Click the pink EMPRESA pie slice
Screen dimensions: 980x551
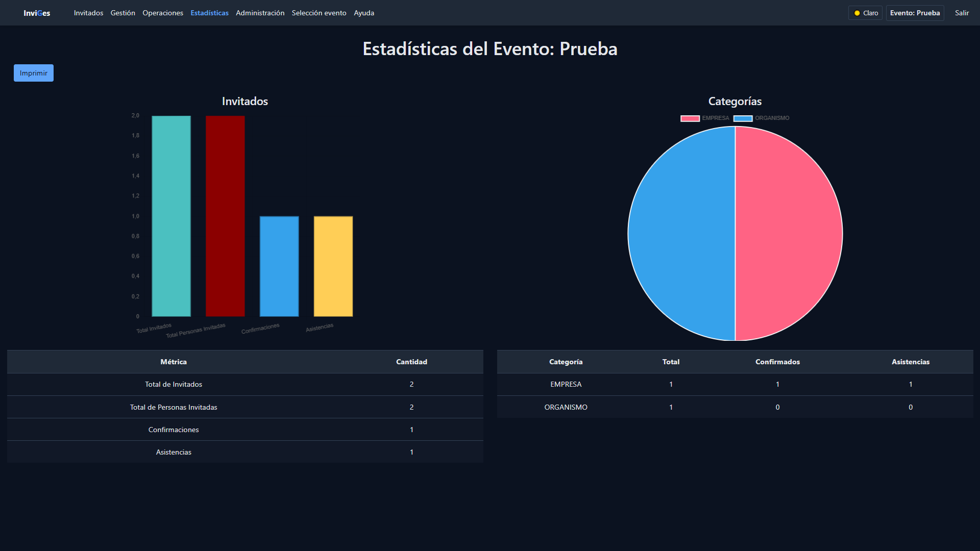[x=789, y=233]
